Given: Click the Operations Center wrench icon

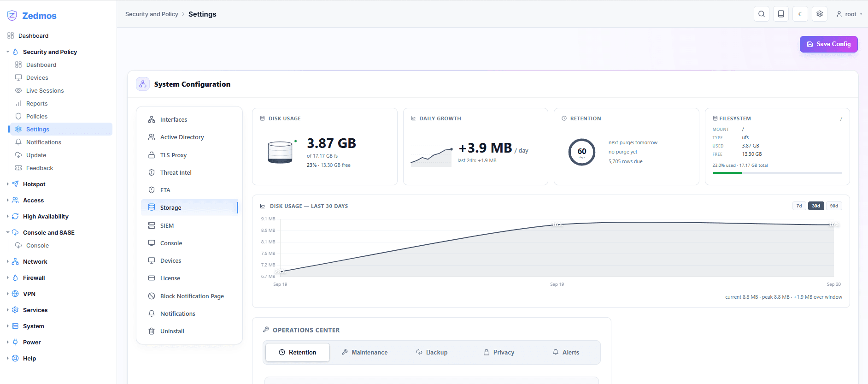Looking at the screenshot, I should (266, 330).
